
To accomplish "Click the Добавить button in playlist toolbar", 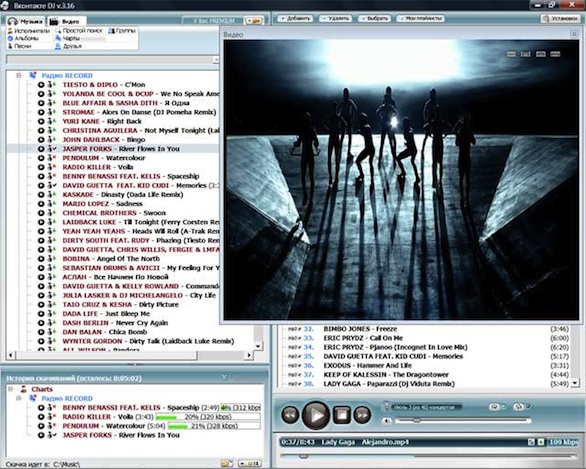I will [296, 18].
